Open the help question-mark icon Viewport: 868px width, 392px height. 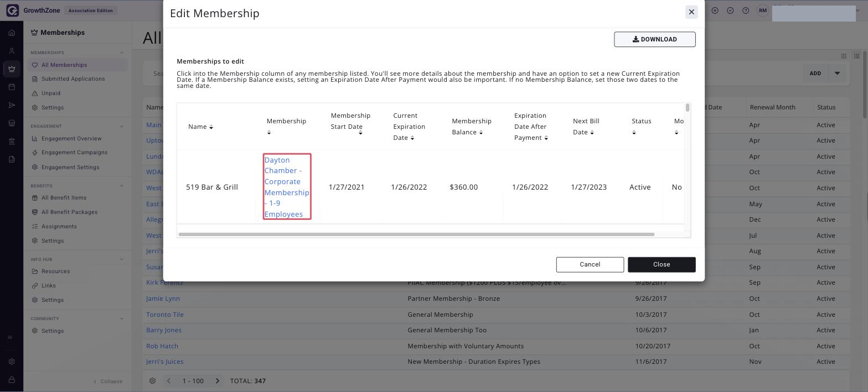click(746, 11)
